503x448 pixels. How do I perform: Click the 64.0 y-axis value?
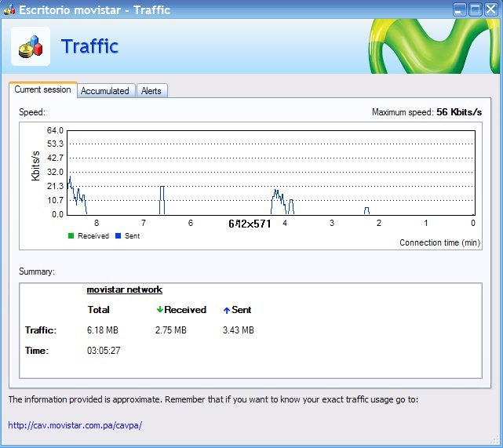pyautogui.click(x=55, y=130)
